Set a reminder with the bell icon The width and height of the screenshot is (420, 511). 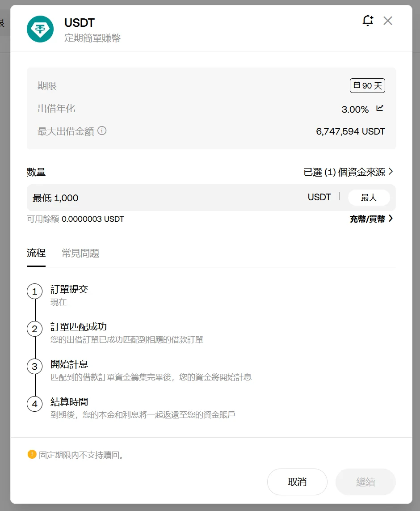pos(368,21)
